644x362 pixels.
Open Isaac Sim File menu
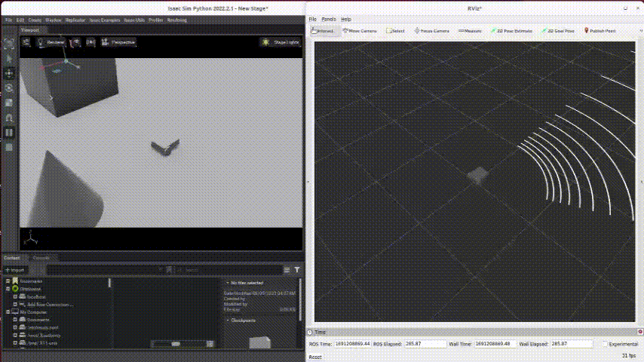click(8, 20)
